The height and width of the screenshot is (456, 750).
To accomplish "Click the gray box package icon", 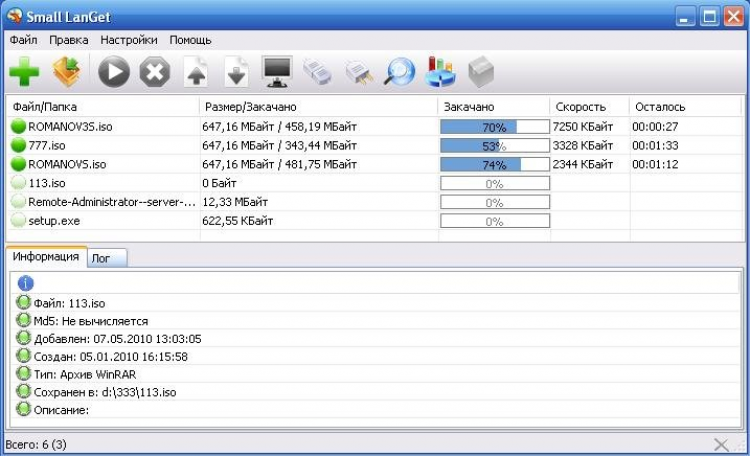I will point(481,72).
